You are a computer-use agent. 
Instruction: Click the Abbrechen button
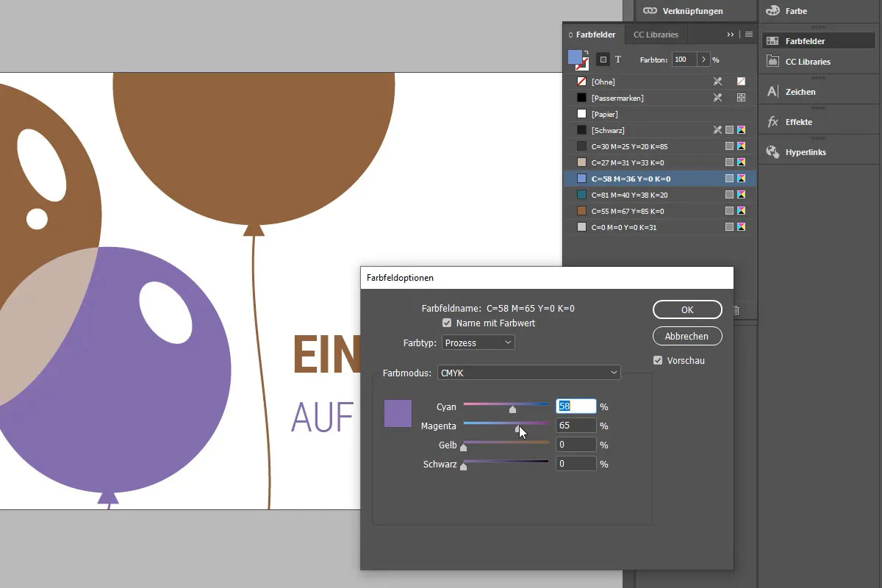coord(687,336)
